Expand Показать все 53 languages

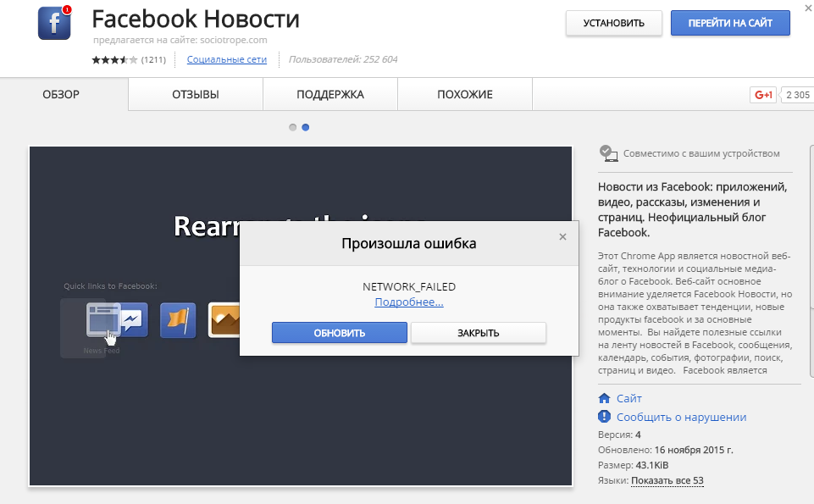pos(667,480)
